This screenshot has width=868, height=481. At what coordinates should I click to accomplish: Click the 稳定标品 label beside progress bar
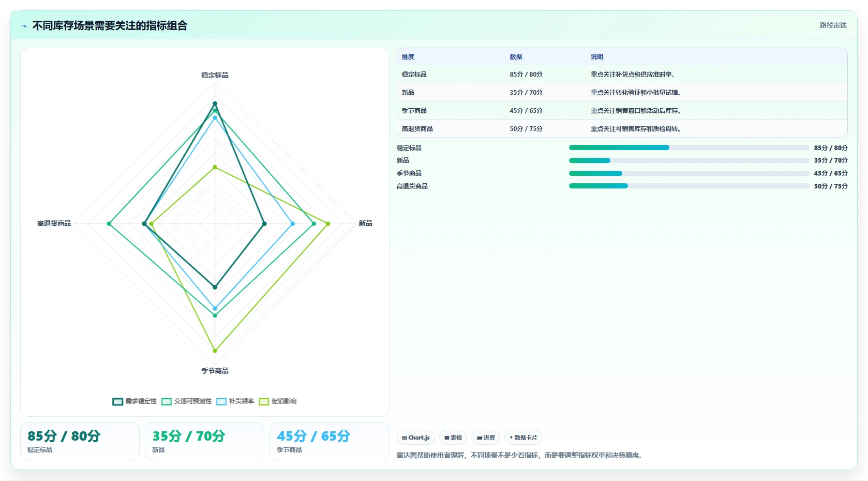pos(409,148)
